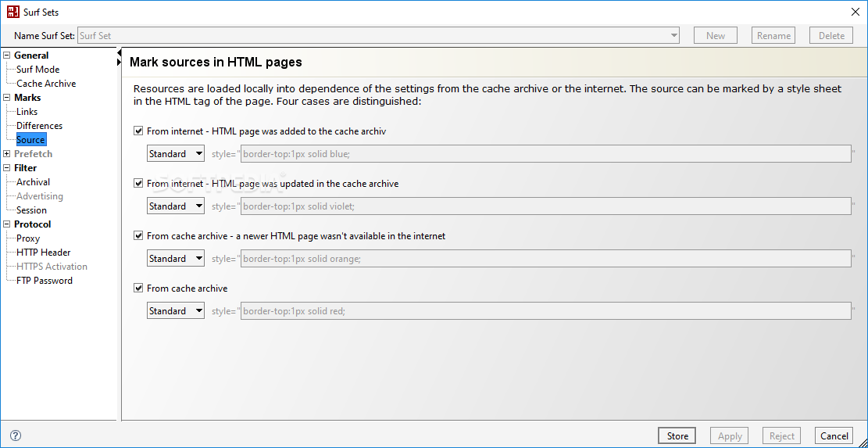
Task: Uncheck 'HTML page was added' checkbox
Action: 139,131
